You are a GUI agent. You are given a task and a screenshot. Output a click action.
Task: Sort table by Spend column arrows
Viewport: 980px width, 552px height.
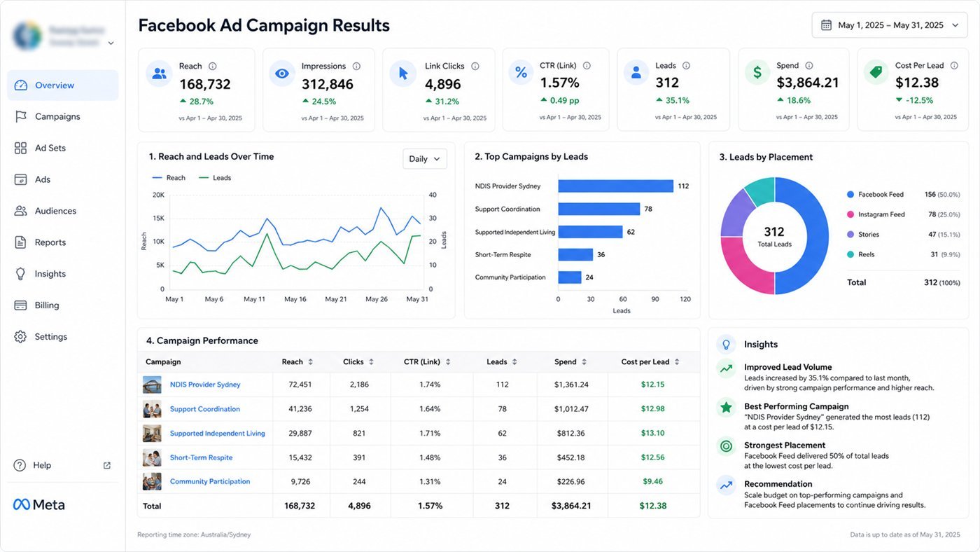[584, 362]
